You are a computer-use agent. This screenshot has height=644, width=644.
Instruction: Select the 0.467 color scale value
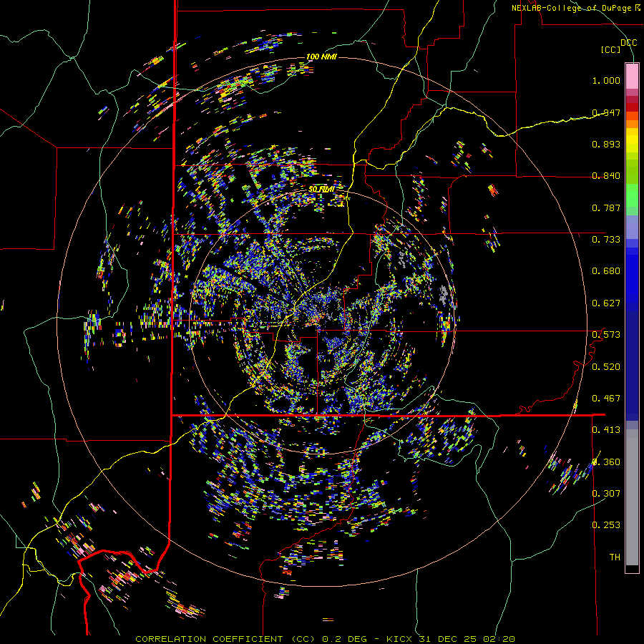point(606,399)
